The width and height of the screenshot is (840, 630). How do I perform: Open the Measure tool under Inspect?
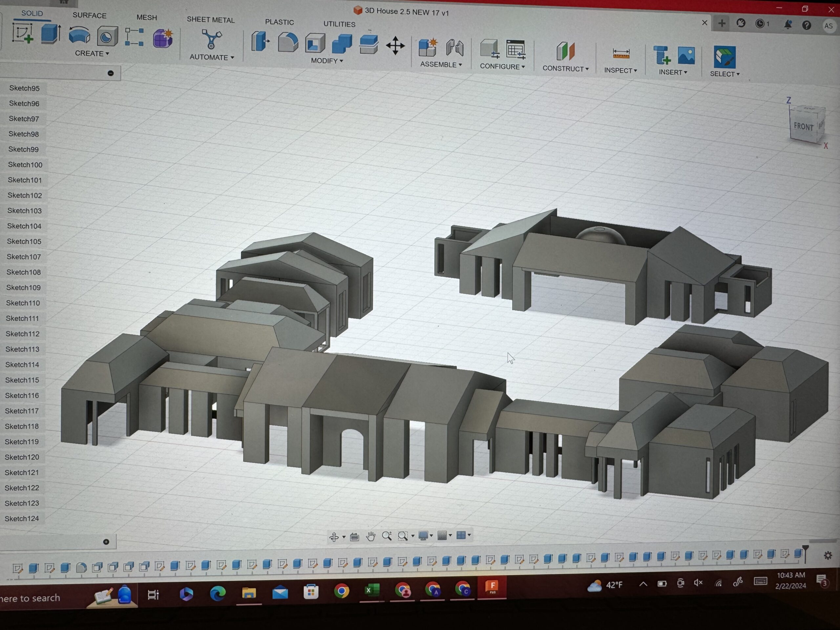click(621, 53)
